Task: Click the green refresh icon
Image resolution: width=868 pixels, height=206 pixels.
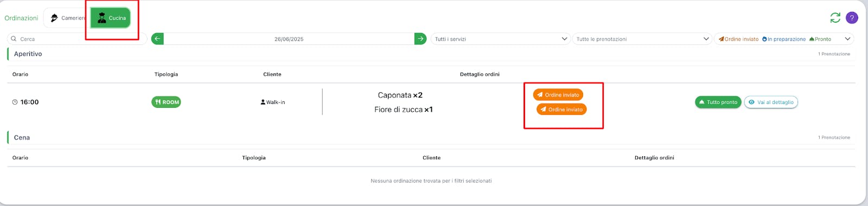Action: point(835,18)
